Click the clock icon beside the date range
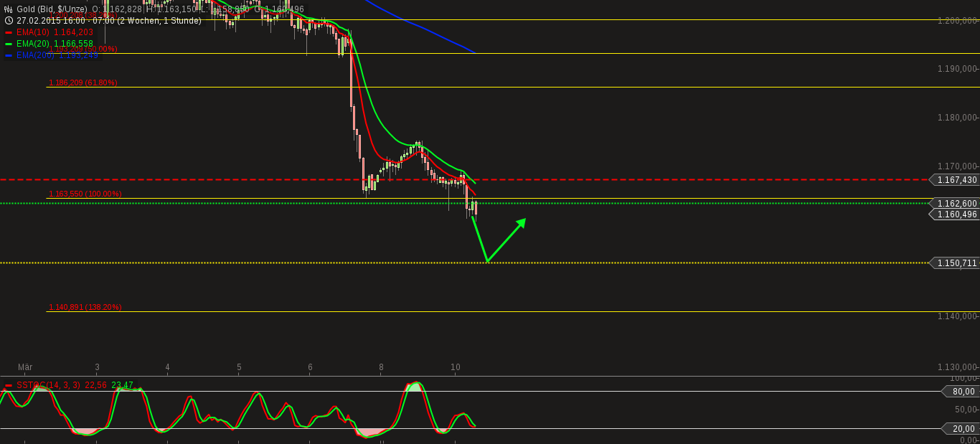This screenshot has height=444, width=980. pyautogui.click(x=9, y=21)
